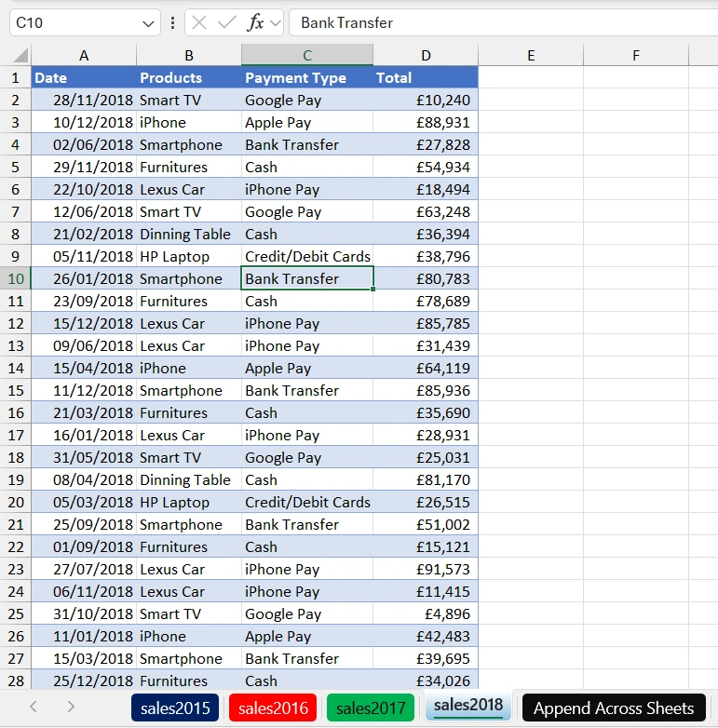Switch to the sales2017 sheet tab
This screenshot has width=718, height=728.
[371, 708]
